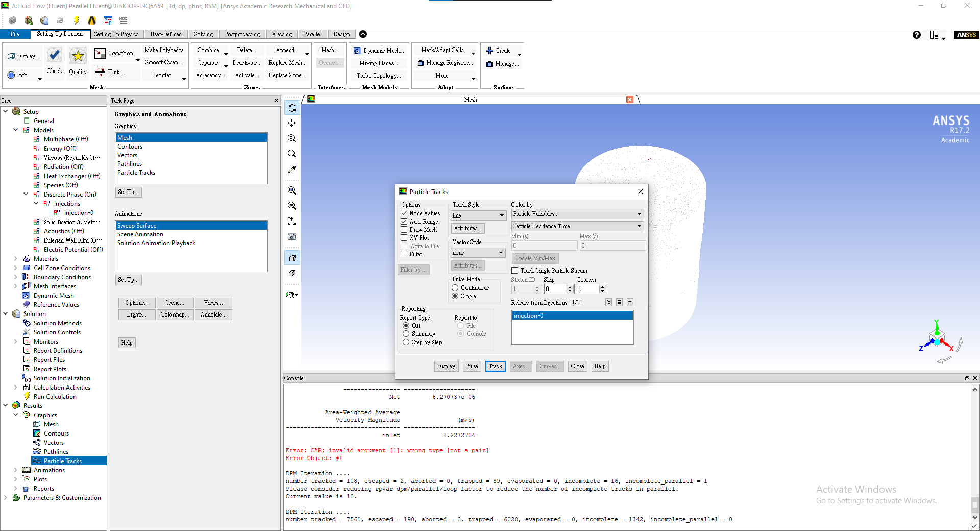Viewport: 980px width, 531px height.
Task: Collapse the Results tree node
Action: [x=6, y=406]
